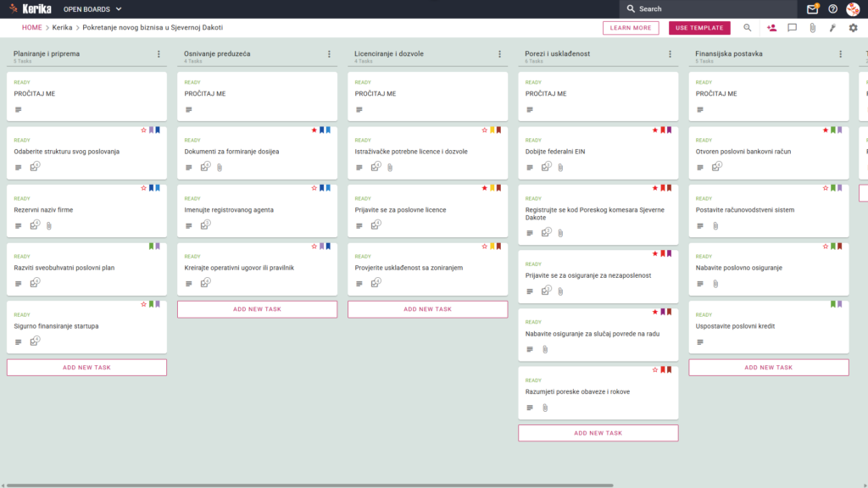Toggle the star on the Dobijte federalni EIN card
Viewport: 868px width, 488px height.
(655, 130)
